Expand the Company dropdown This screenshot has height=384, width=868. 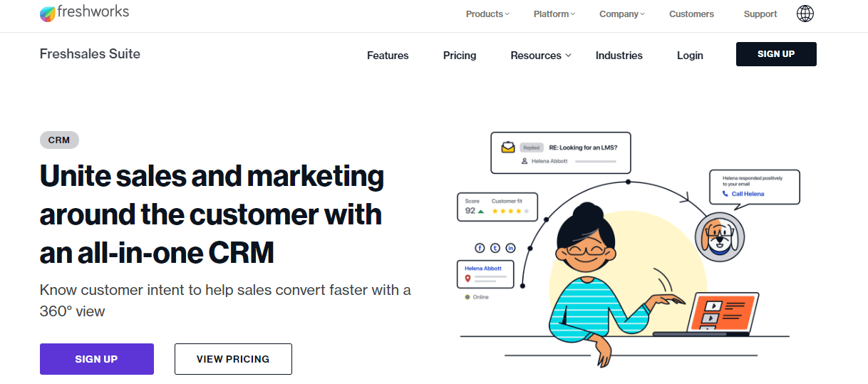(621, 14)
